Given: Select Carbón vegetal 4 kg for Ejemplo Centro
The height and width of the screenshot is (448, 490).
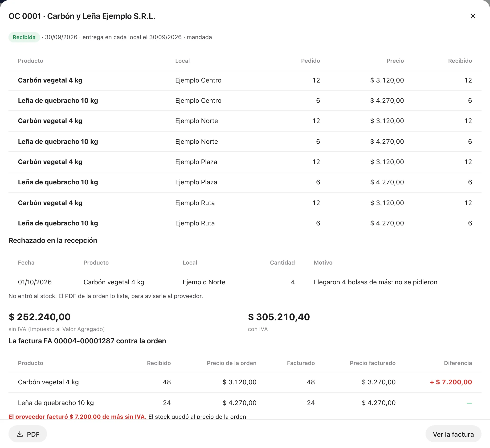Looking at the screenshot, I should click(245, 80).
